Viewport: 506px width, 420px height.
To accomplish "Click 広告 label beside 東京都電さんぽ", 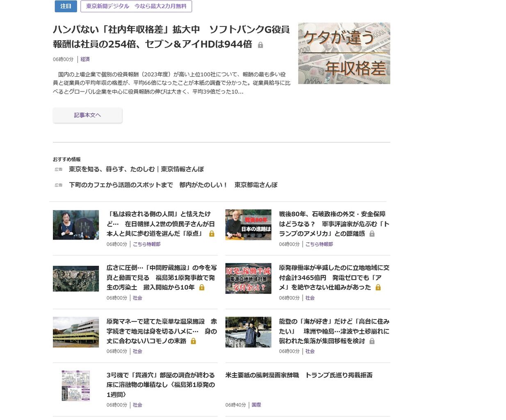I will point(59,185).
